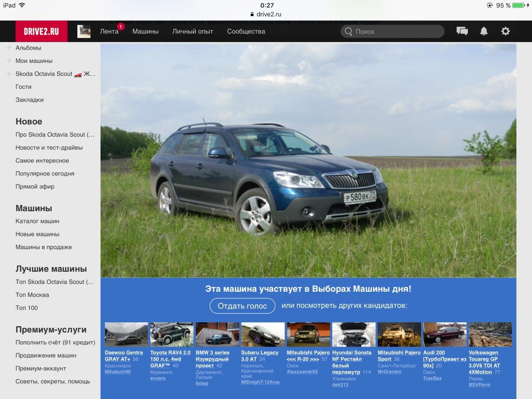This screenshot has width=532, height=399.
Task: Open Топ Skoda Octavia Scout link
Action: pyautogui.click(x=55, y=282)
